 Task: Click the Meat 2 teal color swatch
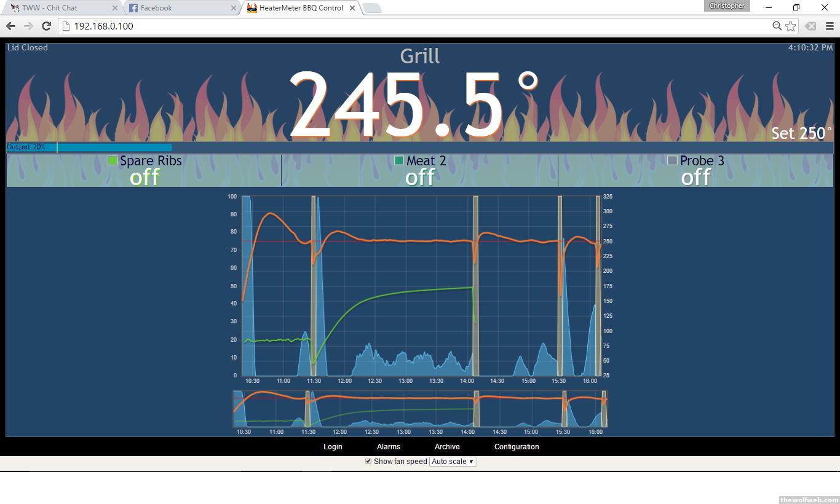(x=399, y=160)
